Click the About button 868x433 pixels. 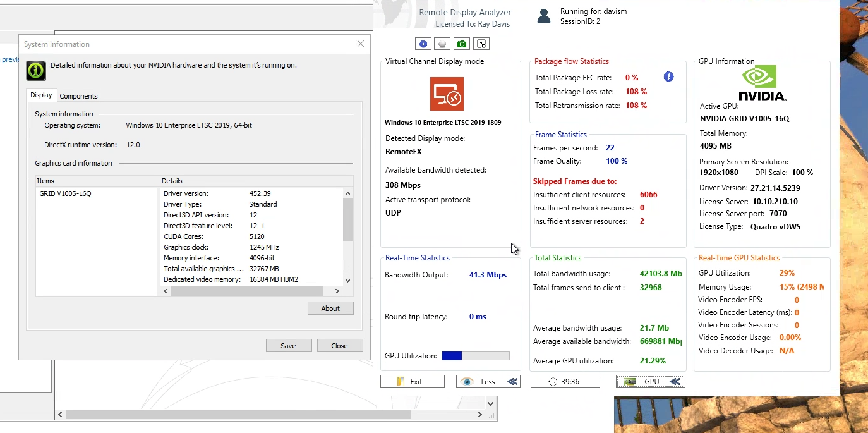coord(330,308)
